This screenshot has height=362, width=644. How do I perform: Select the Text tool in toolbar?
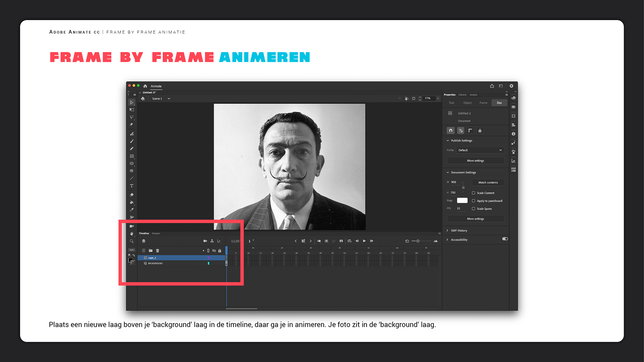pos(131,186)
